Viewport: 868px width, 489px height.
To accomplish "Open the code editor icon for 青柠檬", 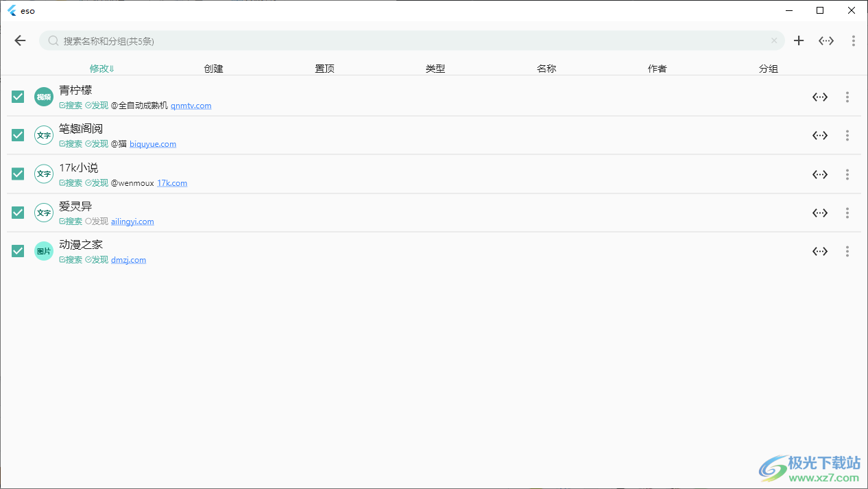I will pos(820,97).
